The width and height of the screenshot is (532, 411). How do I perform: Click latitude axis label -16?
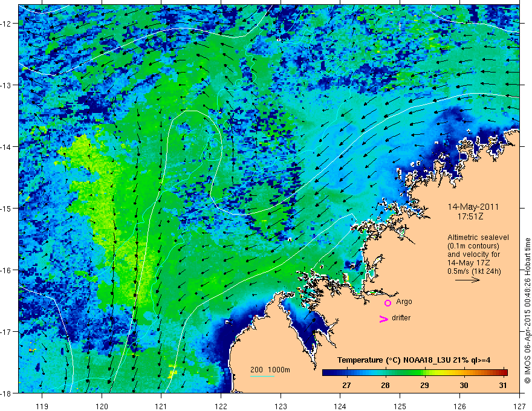click(x=6, y=270)
